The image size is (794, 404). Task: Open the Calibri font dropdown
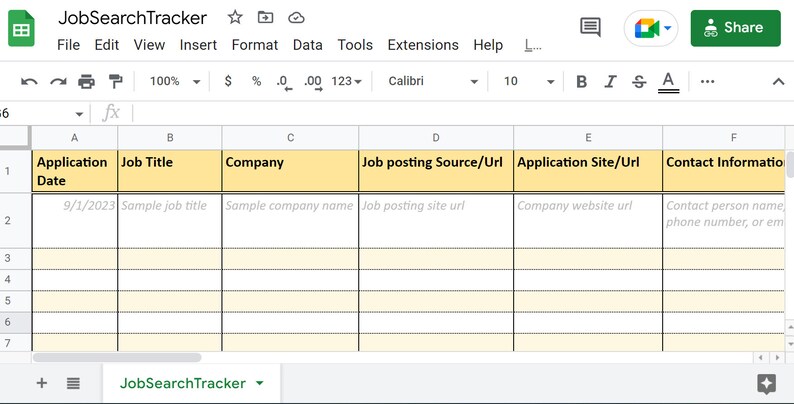(x=433, y=82)
